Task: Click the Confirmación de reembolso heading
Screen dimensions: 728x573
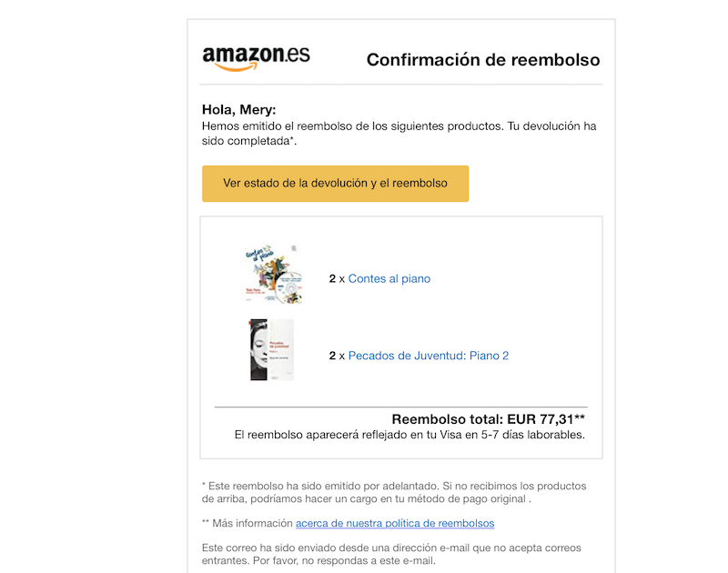Action: pyautogui.click(x=483, y=60)
